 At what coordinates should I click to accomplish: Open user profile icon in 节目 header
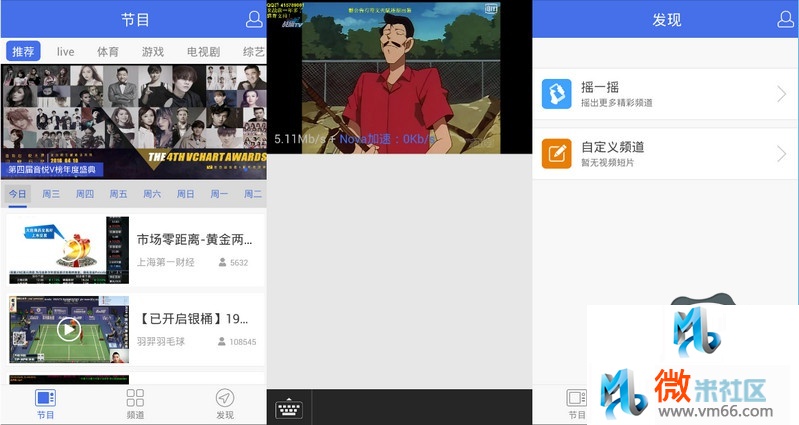click(254, 19)
